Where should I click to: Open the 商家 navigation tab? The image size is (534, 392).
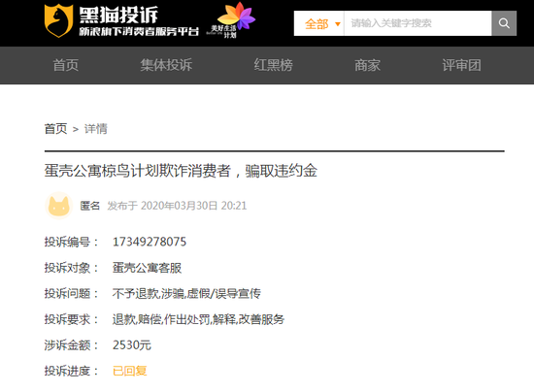click(367, 65)
